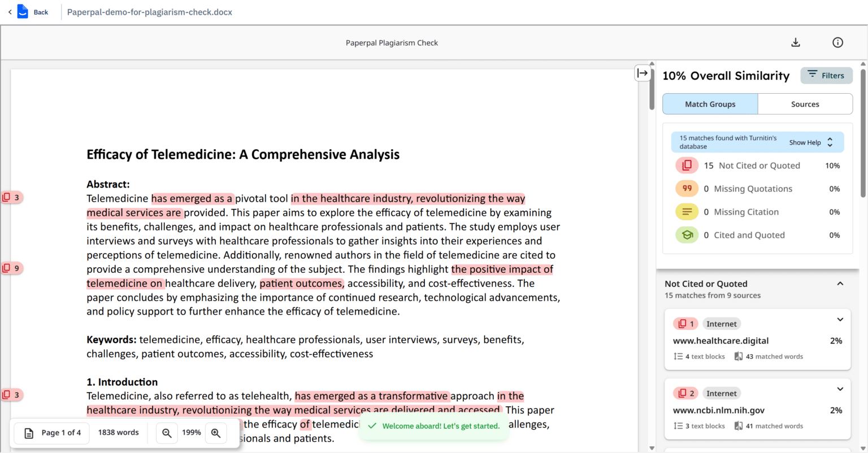This screenshot has height=453, width=868.
Task: Collapse the side panel with arrow icon
Action: [643, 73]
